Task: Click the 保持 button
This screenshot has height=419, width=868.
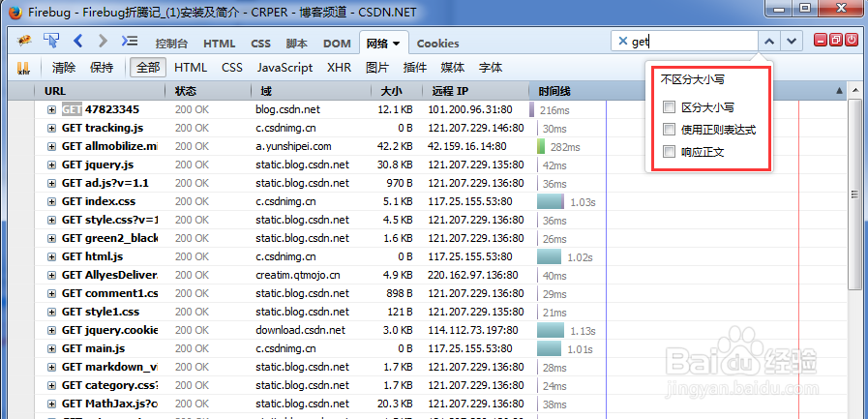Action: (102, 68)
